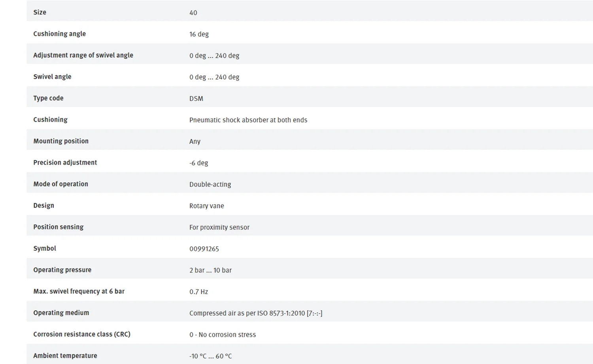Select the Position sensing label

pos(59,227)
